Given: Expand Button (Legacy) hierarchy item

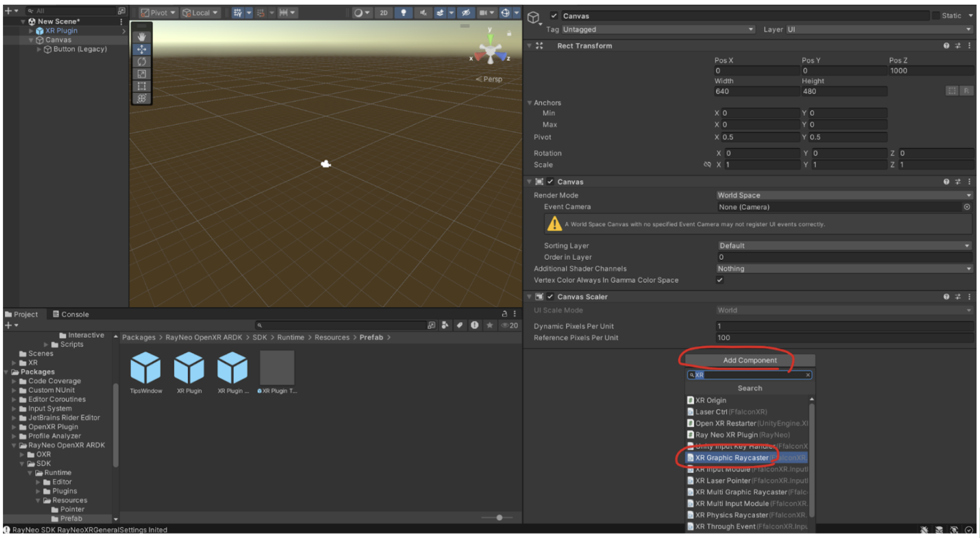Looking at the screenshot, I should click(39, 49).
